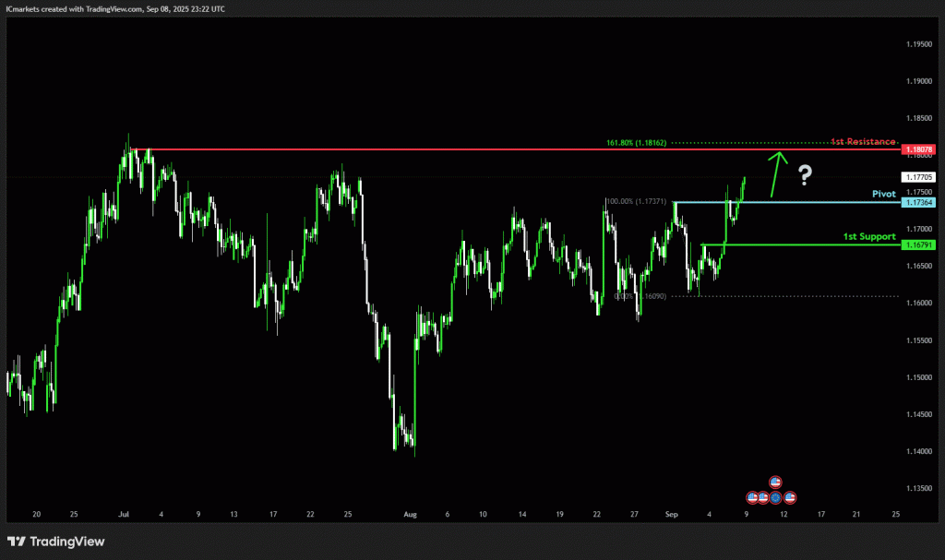The width and height of the screenshot is (945, 560).
Task: Click the "19" date axis label
Action: click(560, 514)
